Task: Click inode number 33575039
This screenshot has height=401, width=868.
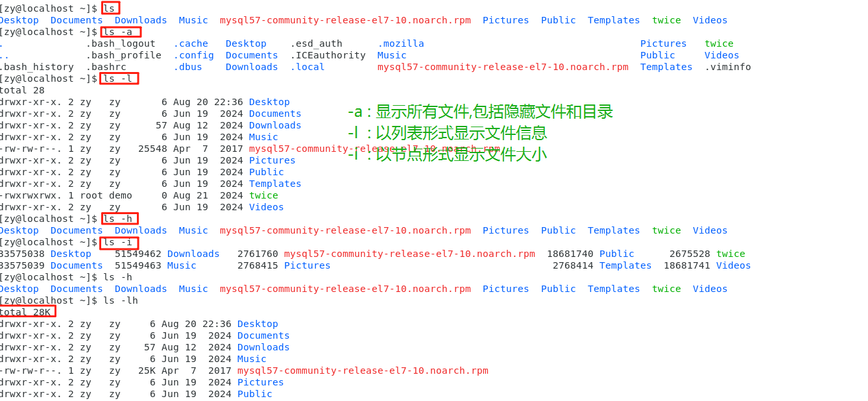Action: (x=22, y=265)
